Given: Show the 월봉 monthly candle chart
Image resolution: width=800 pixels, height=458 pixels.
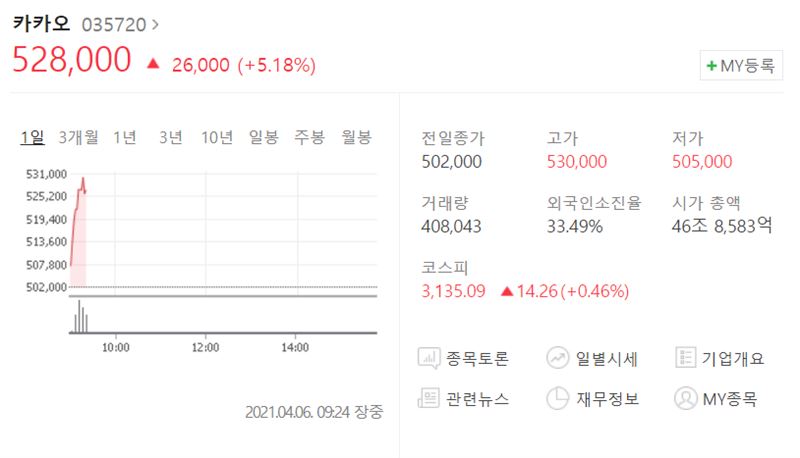Looking at the screenshot, I should pos(357,137).
